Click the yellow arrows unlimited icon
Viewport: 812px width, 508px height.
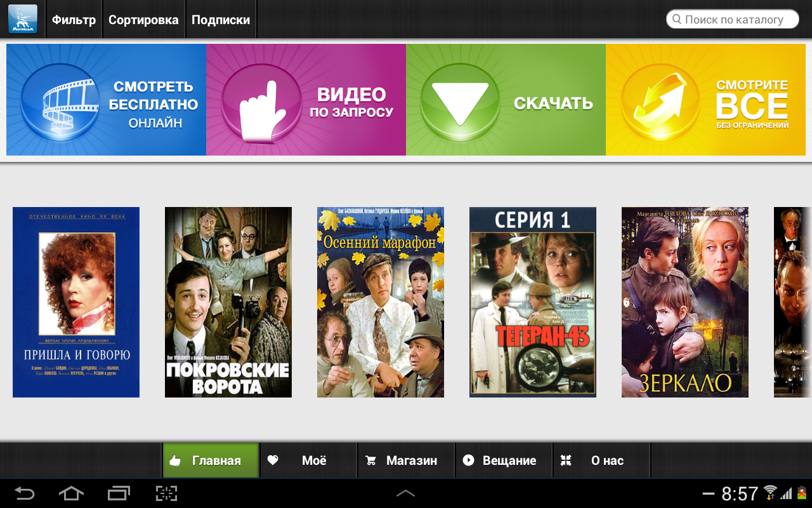[x=660, y=103]
